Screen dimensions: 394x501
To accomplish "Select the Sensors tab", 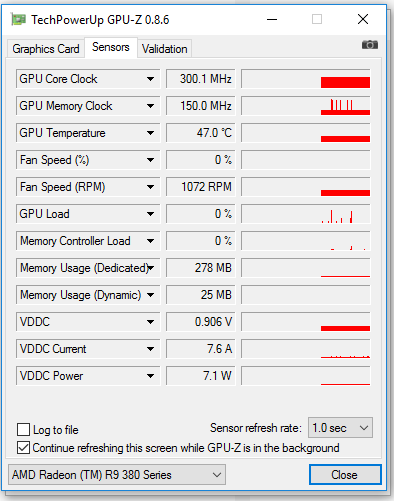I will click(111, 47).
